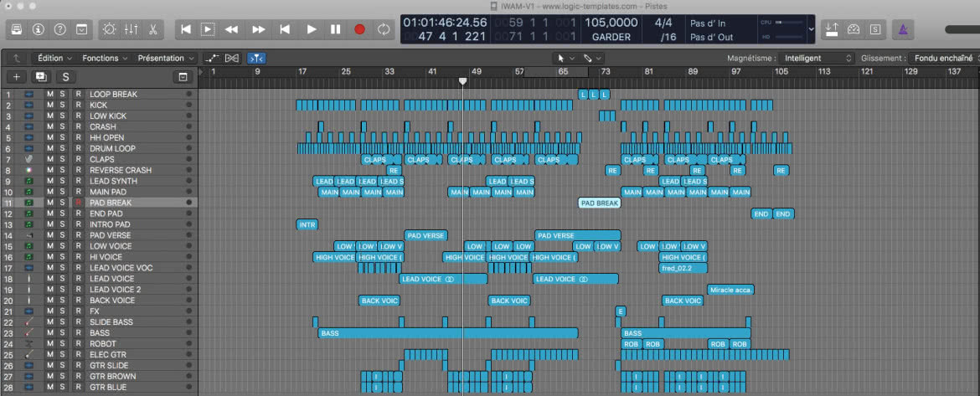Open the Fonctions menu
The height and width of the screenshot is (396, 980).
(105, 58)
